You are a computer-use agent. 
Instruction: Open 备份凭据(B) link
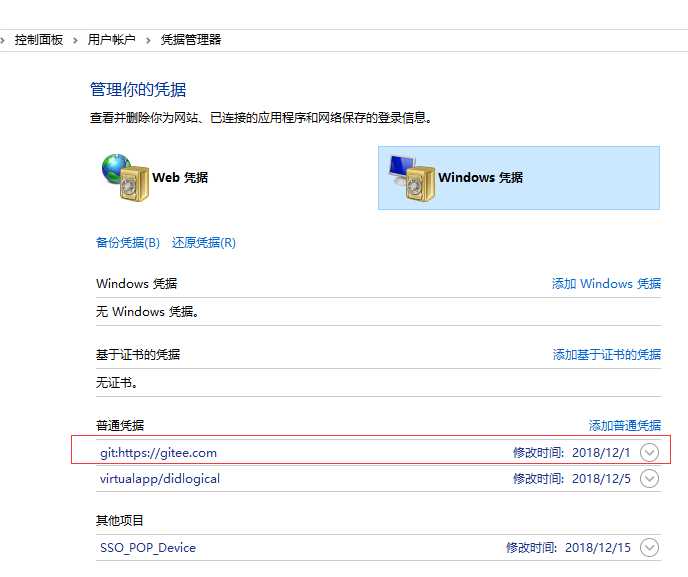pyautogui.click(x=128, y=243)
